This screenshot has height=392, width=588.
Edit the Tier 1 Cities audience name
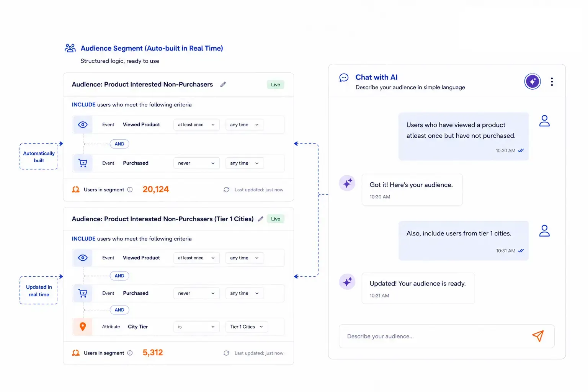point(261,219)
